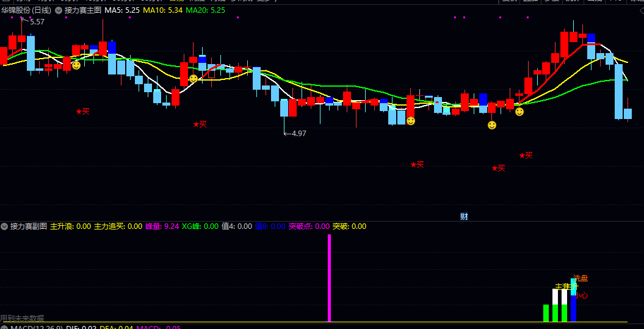Click the 洗盘 label in sub-chart

tap(581, 278)
